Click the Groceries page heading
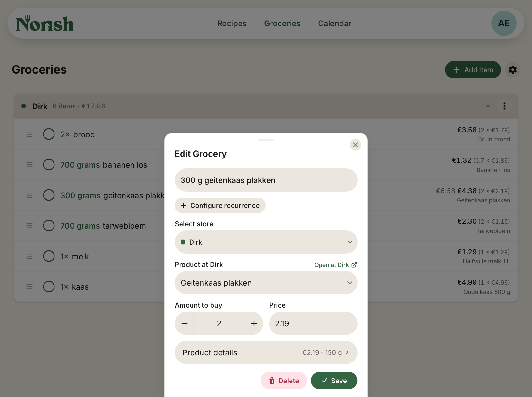The image size is (532, 397). tap(39, 70)
